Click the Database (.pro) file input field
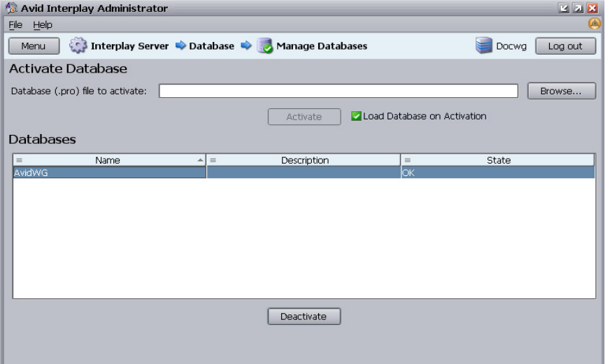 coord(339,91)
